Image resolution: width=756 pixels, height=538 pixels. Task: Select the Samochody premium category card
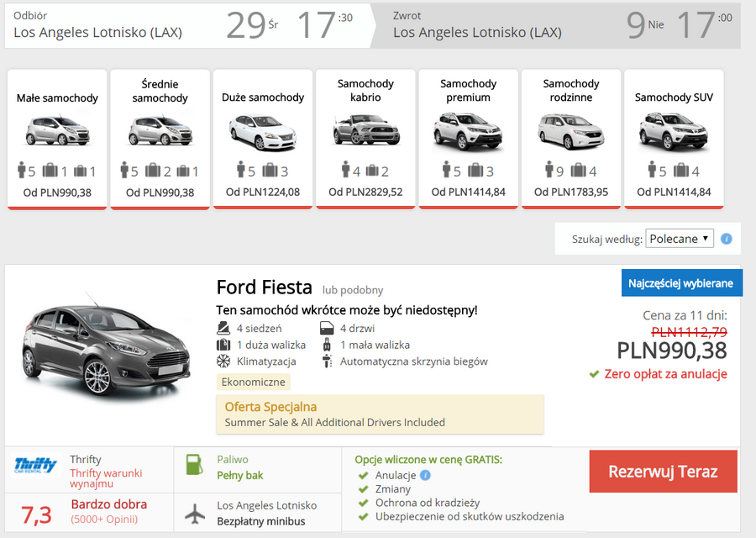coord(468,140)
